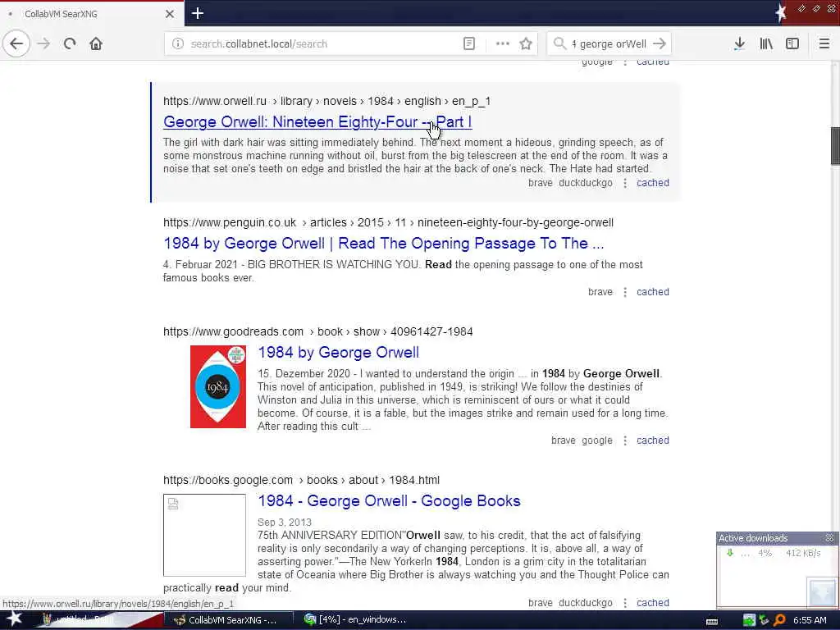Click the keyboard tray icon
This screenshot has width=840, height=630.
coord(712,621)
